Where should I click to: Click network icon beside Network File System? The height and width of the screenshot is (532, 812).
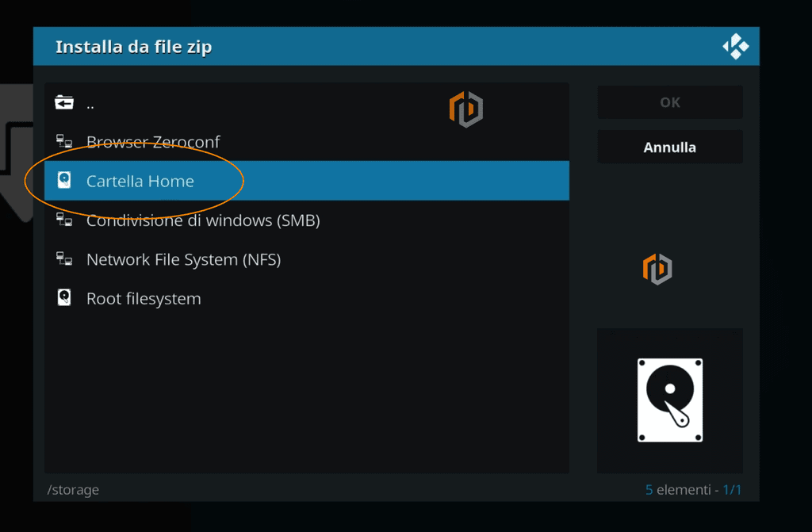coord(64,258)
